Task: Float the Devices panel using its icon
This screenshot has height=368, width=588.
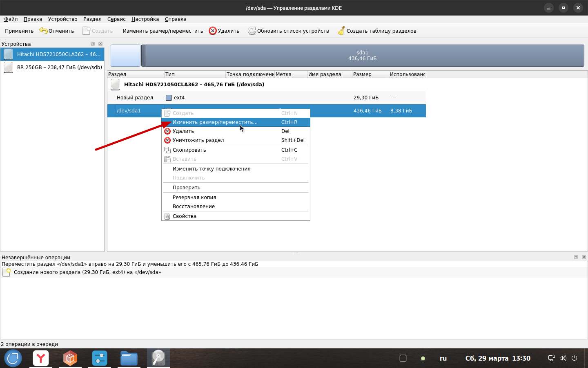Action: click(93, 44)
